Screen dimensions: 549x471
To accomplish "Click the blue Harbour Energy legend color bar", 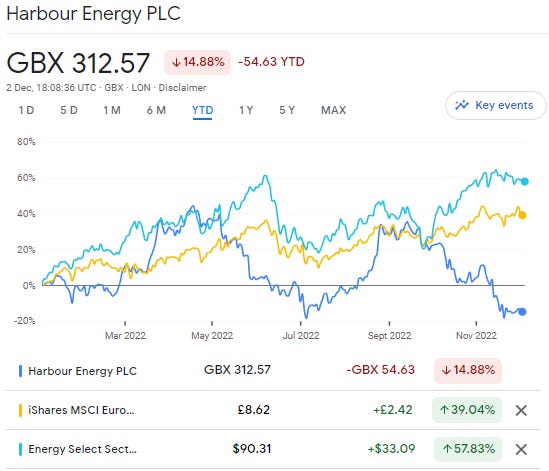I will pos(20,371).
